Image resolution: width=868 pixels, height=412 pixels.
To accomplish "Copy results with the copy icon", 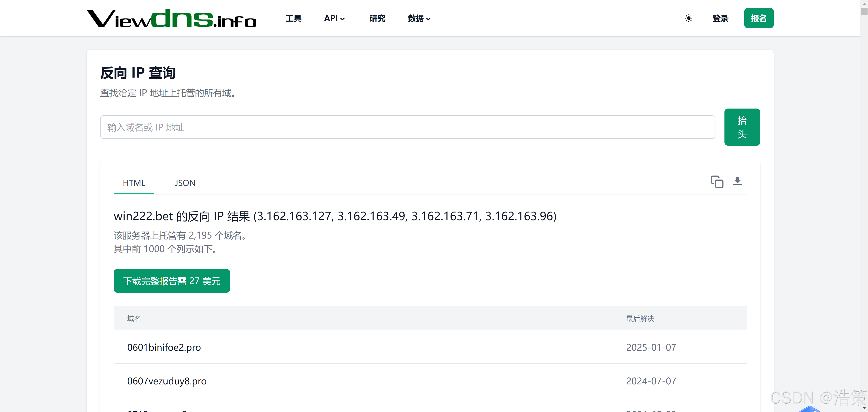I will coord(717,182).
